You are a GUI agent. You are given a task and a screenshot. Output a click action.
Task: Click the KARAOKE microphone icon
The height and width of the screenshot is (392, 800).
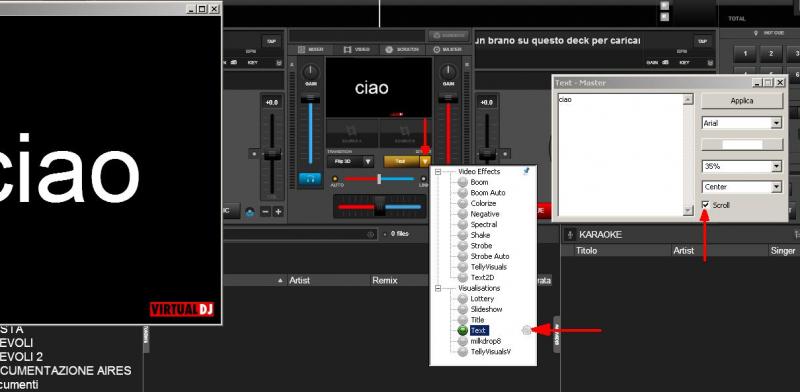pos(570,235)
